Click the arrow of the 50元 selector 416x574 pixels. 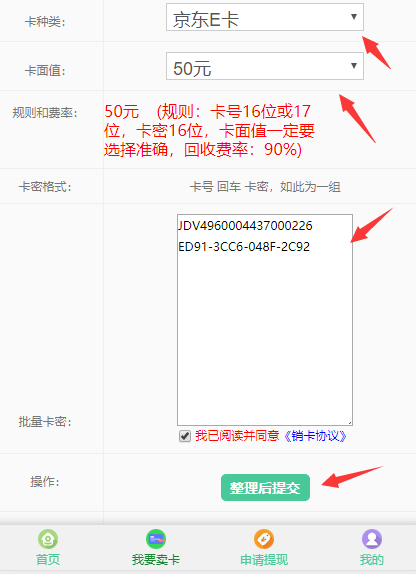[354, 66]
